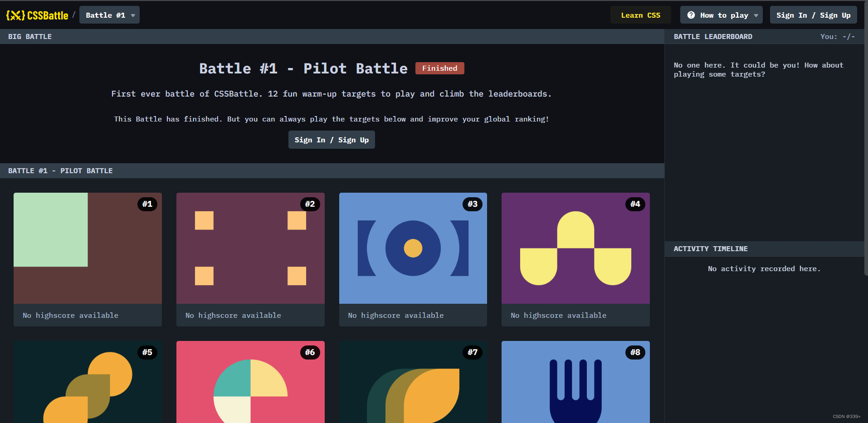
Task: Click the CSSBattle logo
Action: pos(37,15)
